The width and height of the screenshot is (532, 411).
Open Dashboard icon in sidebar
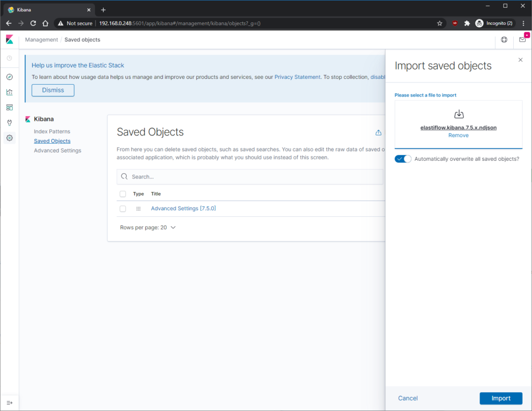(9, 107)
